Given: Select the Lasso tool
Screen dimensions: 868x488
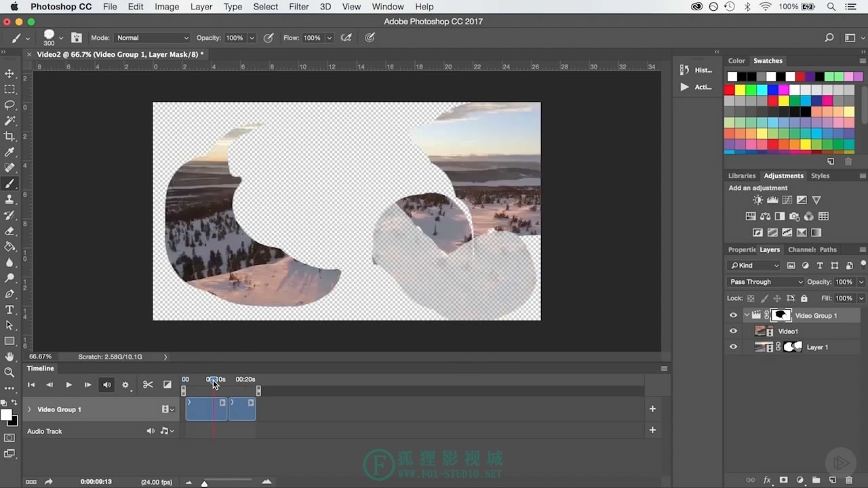Looking at the screenshot, I should click(9, 105).
